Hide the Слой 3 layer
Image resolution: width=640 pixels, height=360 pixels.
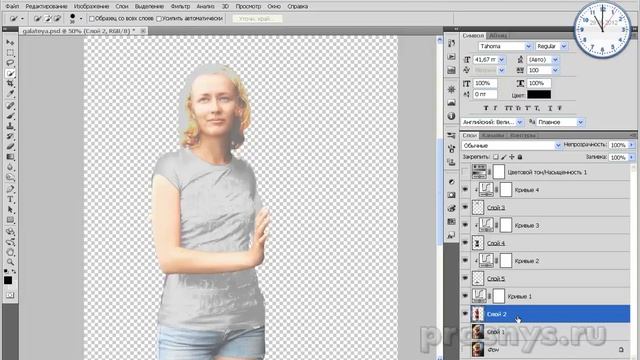465,207
